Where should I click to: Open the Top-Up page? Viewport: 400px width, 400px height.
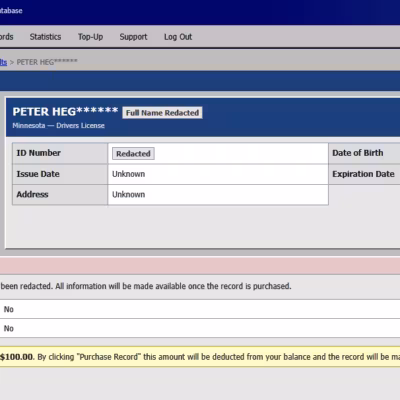coord(90,37)
